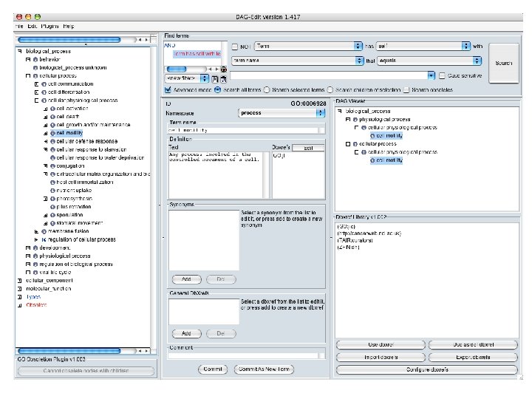Click the icon beside cell death
Viewport: 532px width, 399px height.
point(52,117)
